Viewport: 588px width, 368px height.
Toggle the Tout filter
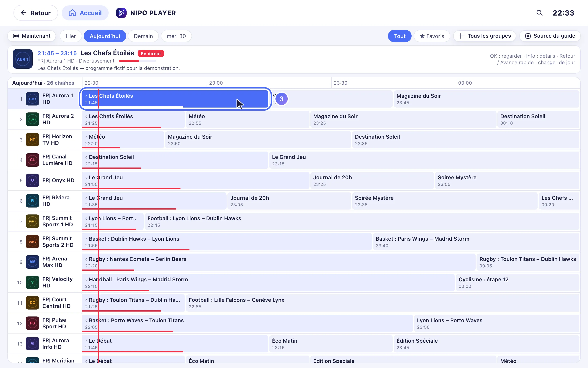coord(399,36)
